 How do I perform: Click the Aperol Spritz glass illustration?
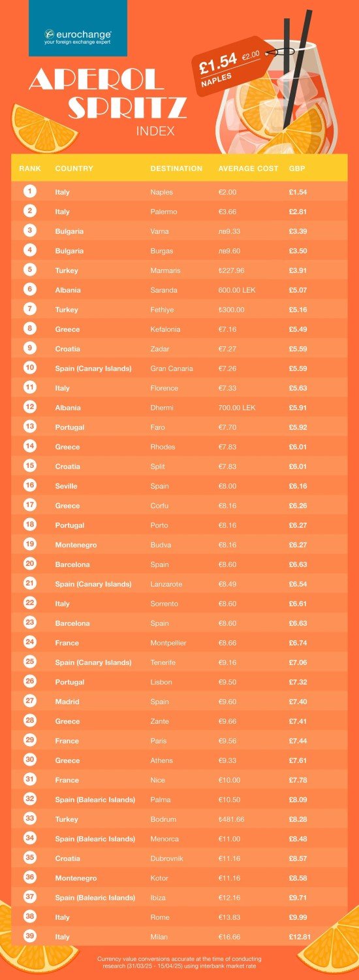[275, 88]
